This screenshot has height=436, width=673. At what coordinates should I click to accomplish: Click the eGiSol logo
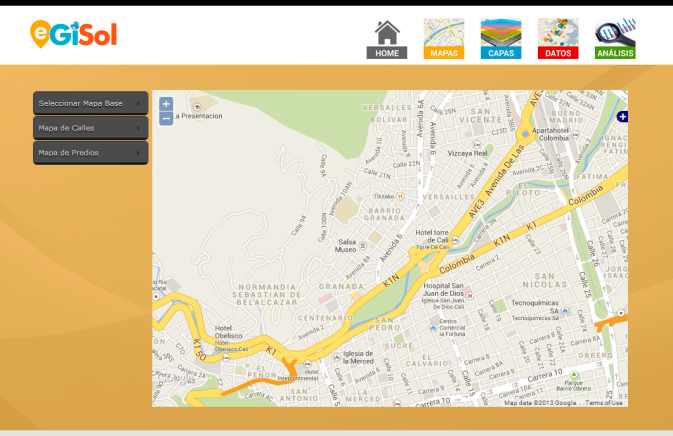(73, 34)
